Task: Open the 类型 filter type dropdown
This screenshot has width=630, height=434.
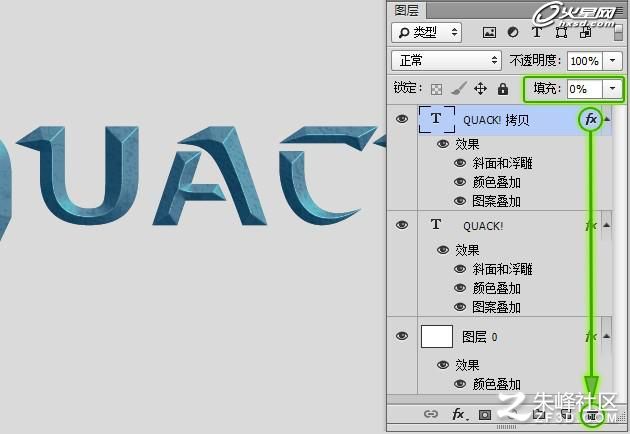Action: coord(426,33)
